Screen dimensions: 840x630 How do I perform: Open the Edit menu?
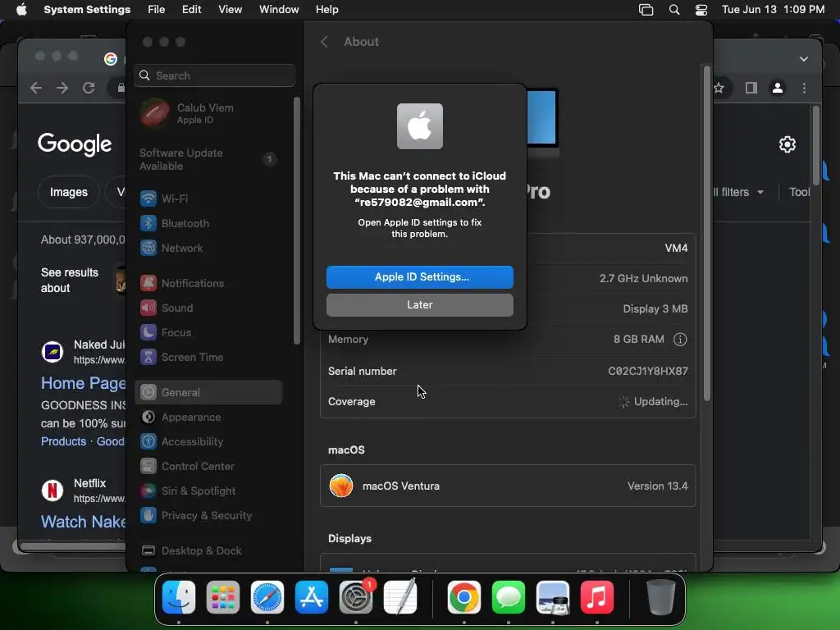[191, 10]
